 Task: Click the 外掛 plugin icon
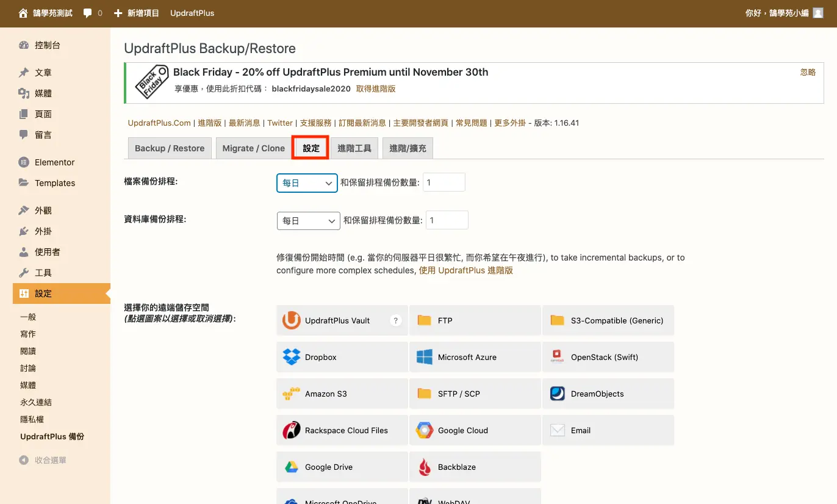tap(24, 231)
